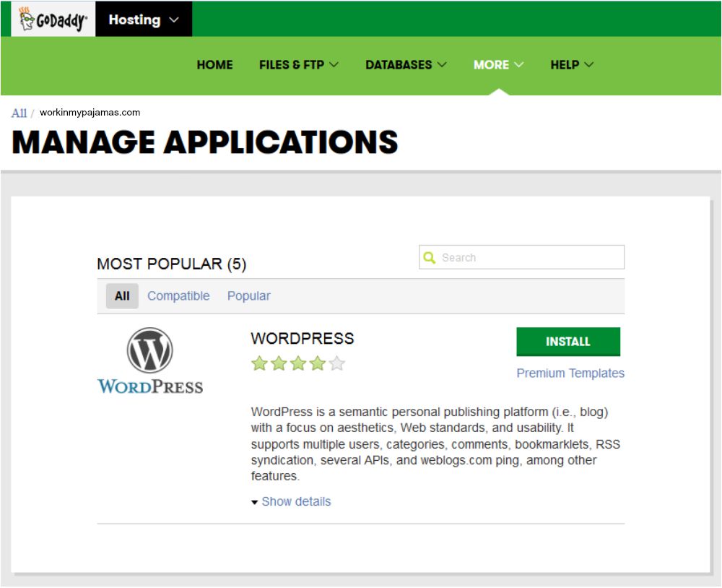Expand the FILES & FTP menu
722x588 pixels.
(298, 65)
